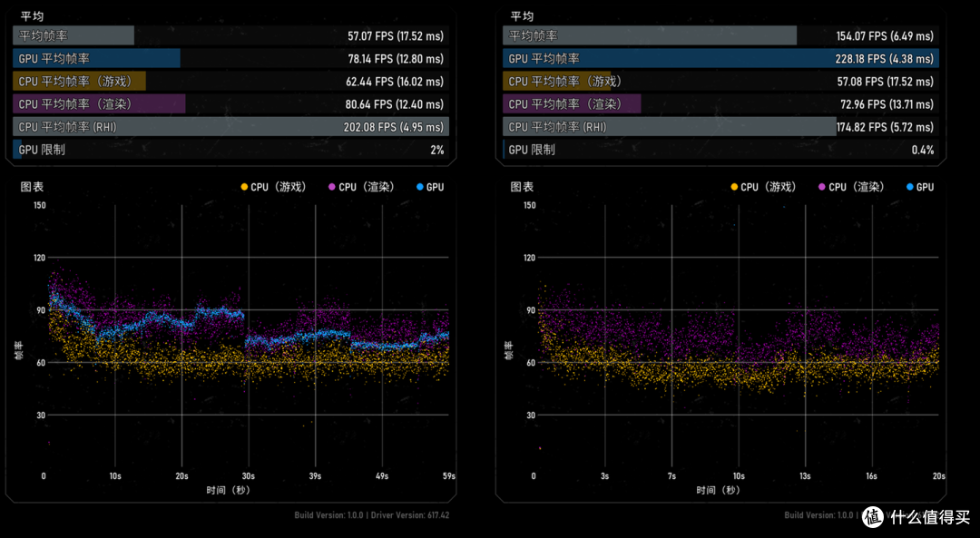The image size is (980, 538).
Task: Click the 49s time axis label
Action: tap(382, 476)
